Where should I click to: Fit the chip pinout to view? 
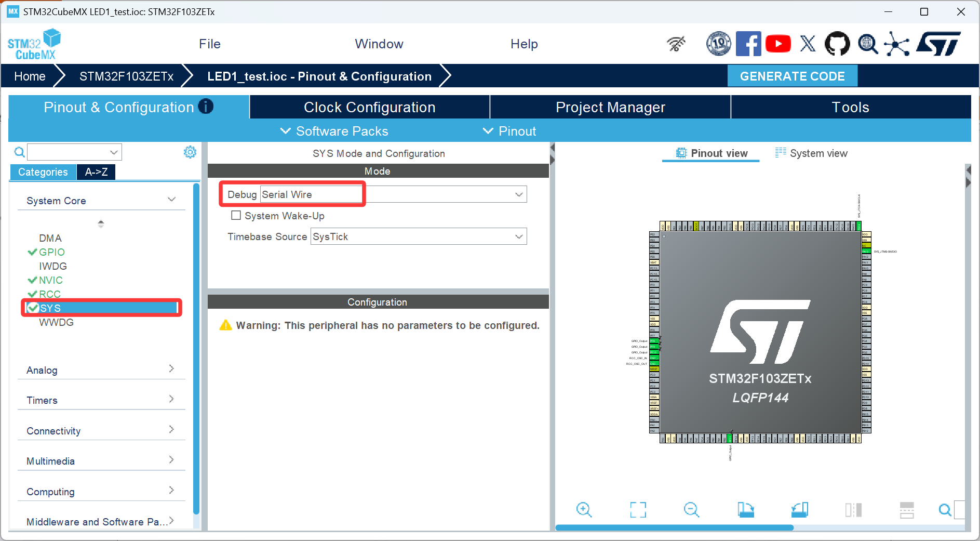coord(638,510)
